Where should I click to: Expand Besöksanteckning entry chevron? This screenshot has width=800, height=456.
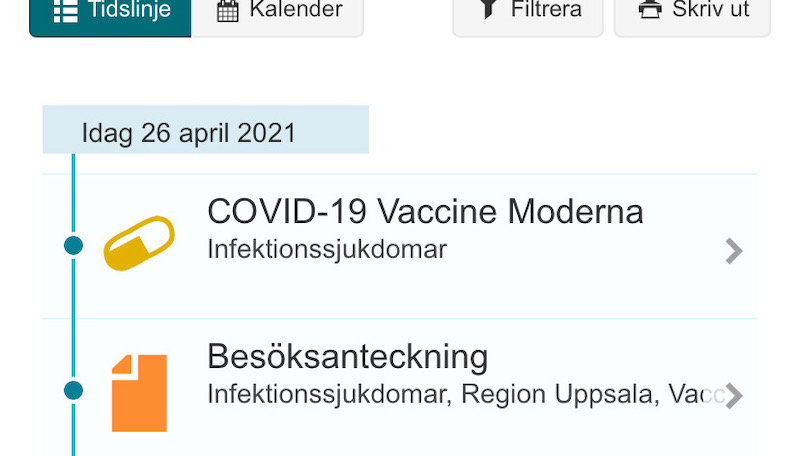[734, 396]
